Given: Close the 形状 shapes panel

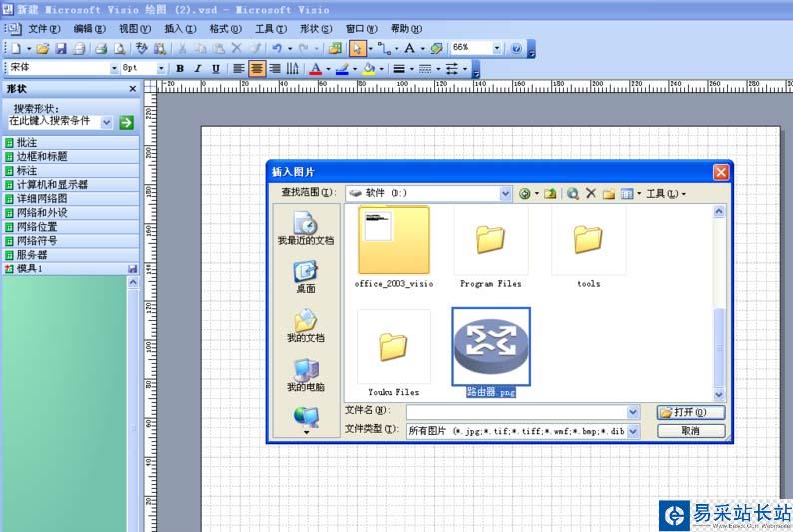Looking at the screenshot, I should (x=133, y=89).
